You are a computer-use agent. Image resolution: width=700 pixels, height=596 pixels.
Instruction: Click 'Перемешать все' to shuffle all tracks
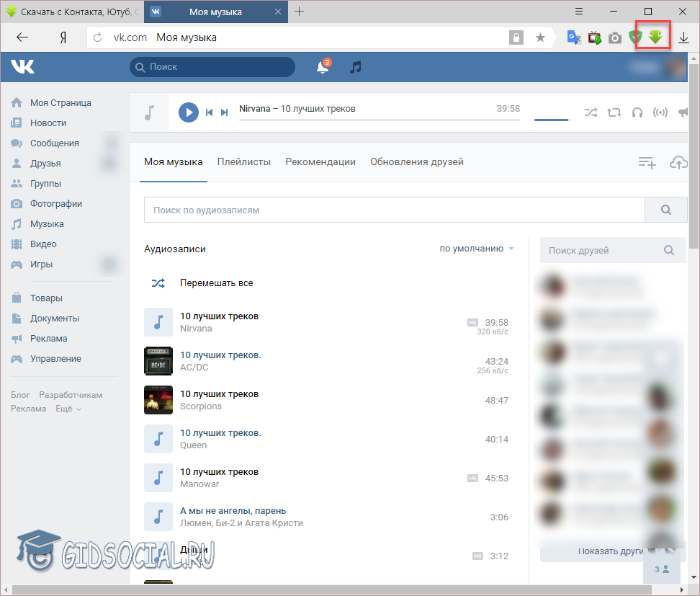click(x=216, y=283)
